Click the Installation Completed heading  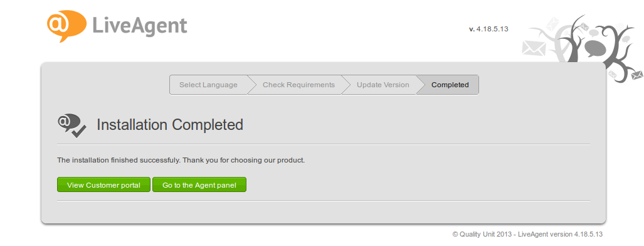[170, 125]
